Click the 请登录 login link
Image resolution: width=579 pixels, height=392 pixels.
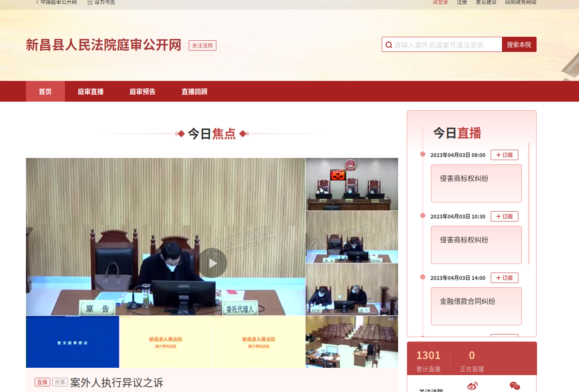tap(440, 2)
